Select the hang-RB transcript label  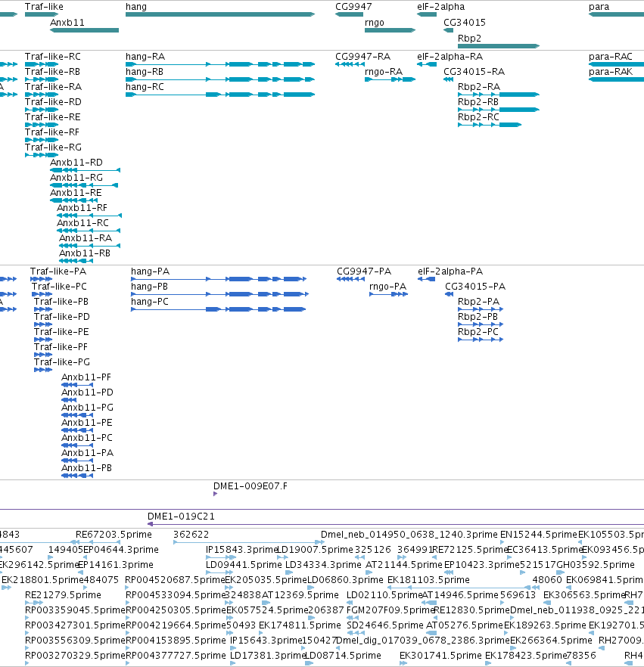pyautogui.click(x=145, y=71)
